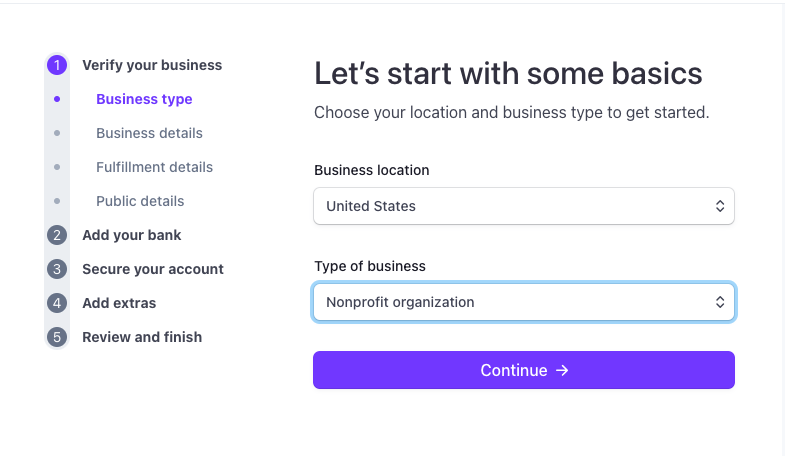Screen dimensions: 785x456
Task: Open the Secure your account step
Action: (x=152, y=269)
